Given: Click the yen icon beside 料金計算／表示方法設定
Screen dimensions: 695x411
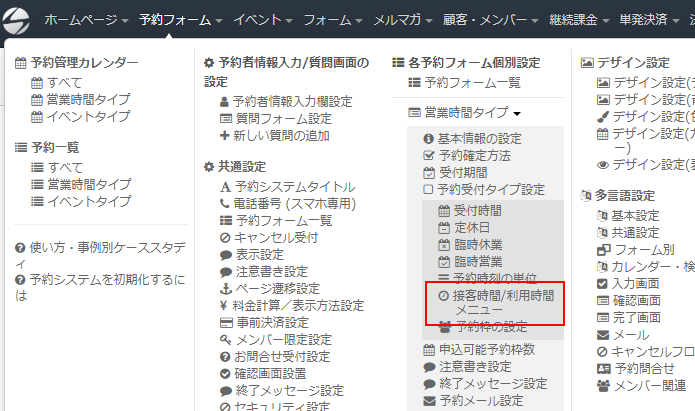Looking at the screenshot, I should 225,306.
